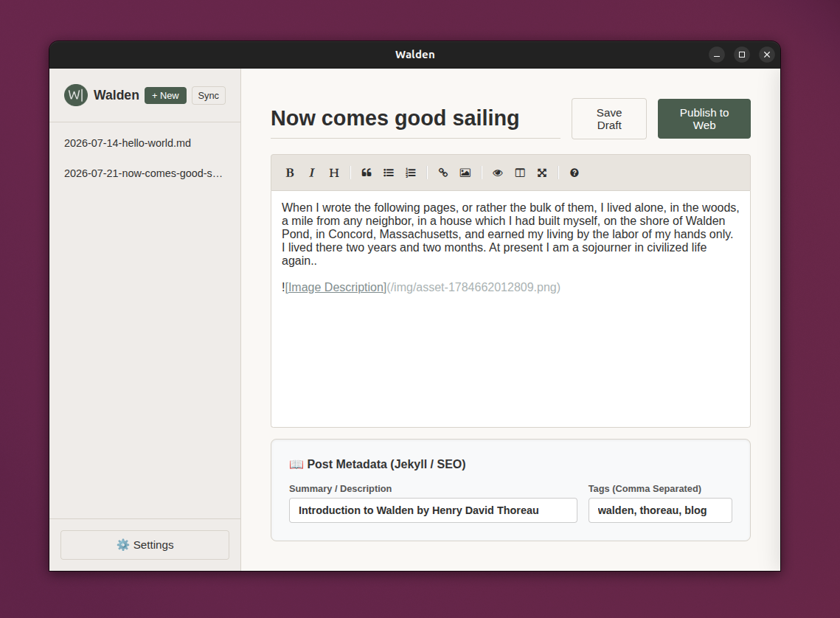Create an unordered bullet list
Viewport: 840px width, 618px height.
click(x=389, y=173)
